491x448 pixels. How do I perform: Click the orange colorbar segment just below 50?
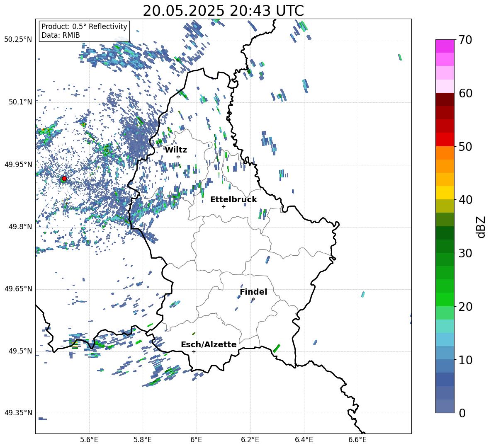(x=445, y=153)
